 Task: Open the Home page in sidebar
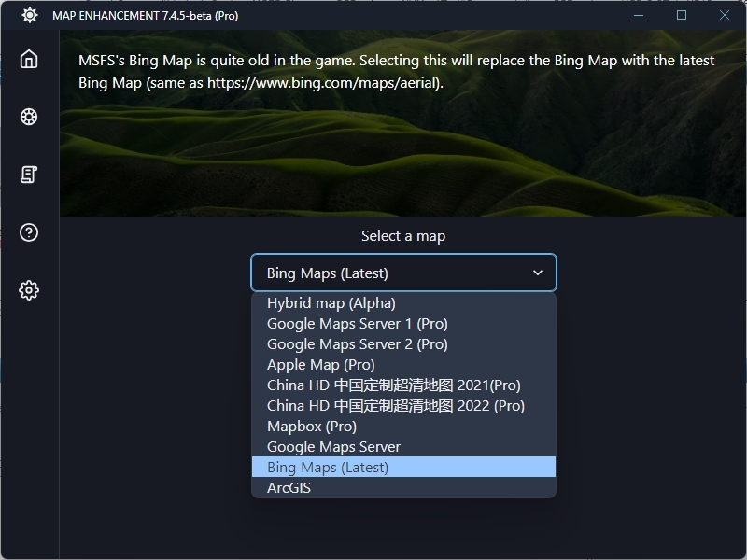(29, 59)
